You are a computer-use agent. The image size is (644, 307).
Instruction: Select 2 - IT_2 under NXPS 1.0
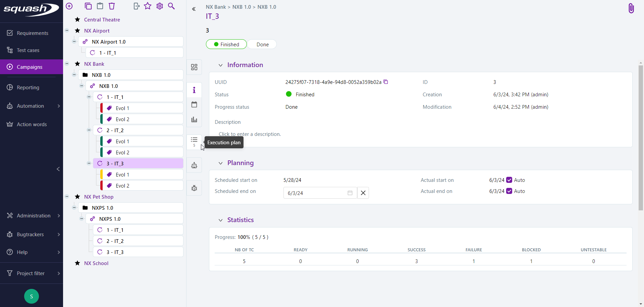tap(138, 241)
